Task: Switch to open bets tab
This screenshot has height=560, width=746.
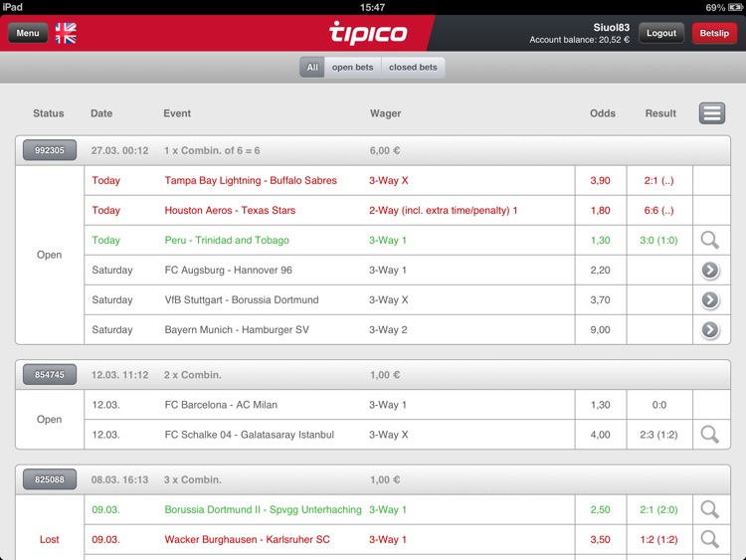Action: point(352,67)
